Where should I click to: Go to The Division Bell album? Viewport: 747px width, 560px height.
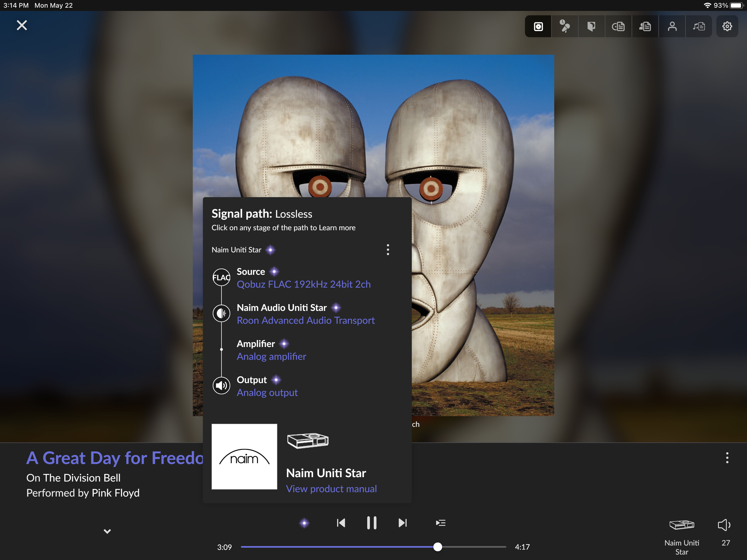coord(82,478)
